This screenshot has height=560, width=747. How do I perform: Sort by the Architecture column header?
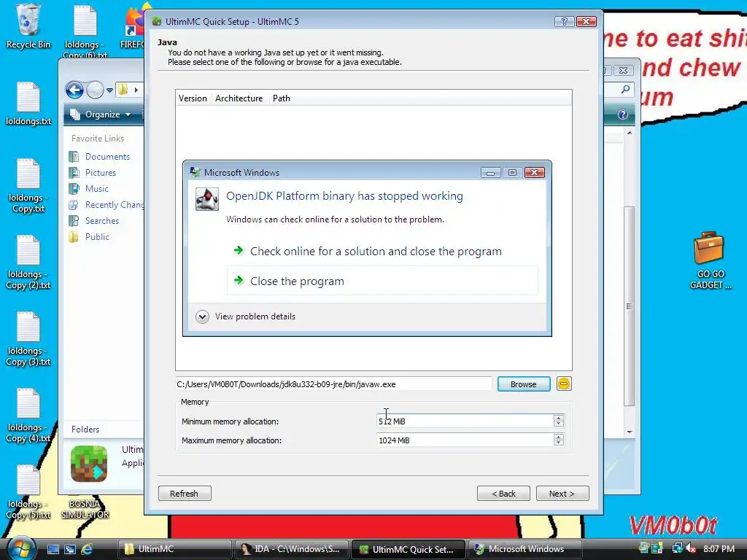tap(239, 98)
